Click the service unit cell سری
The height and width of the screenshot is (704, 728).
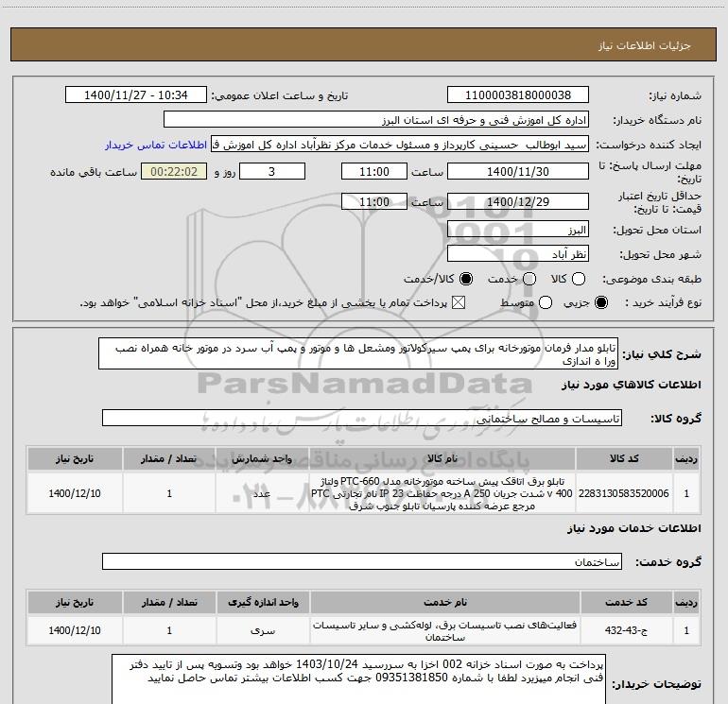pyautogui.click(x=263, y=630)
